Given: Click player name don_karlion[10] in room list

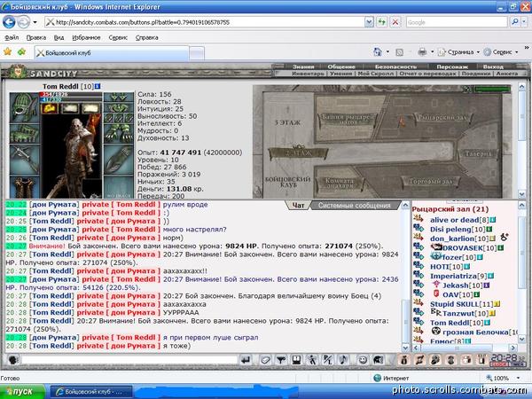Looking at the screenshot, I should [x=459, y=239].
